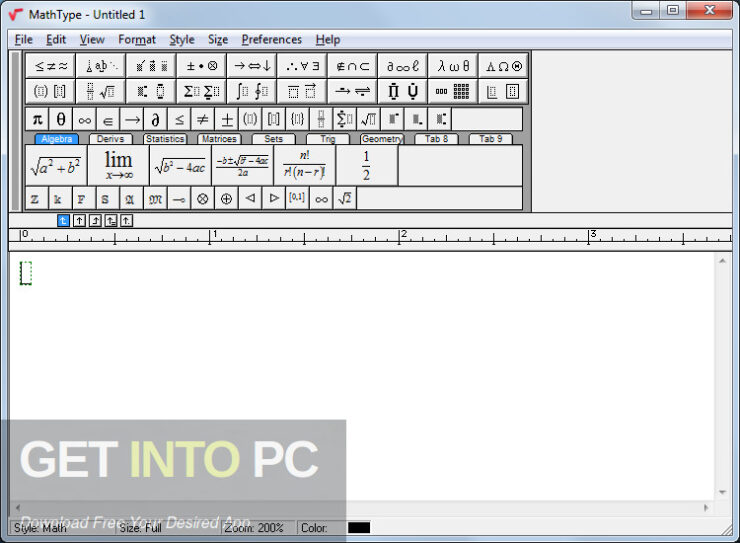
Task: Open the Format menu
Action: pyautogui.click(x=137, y=40)
